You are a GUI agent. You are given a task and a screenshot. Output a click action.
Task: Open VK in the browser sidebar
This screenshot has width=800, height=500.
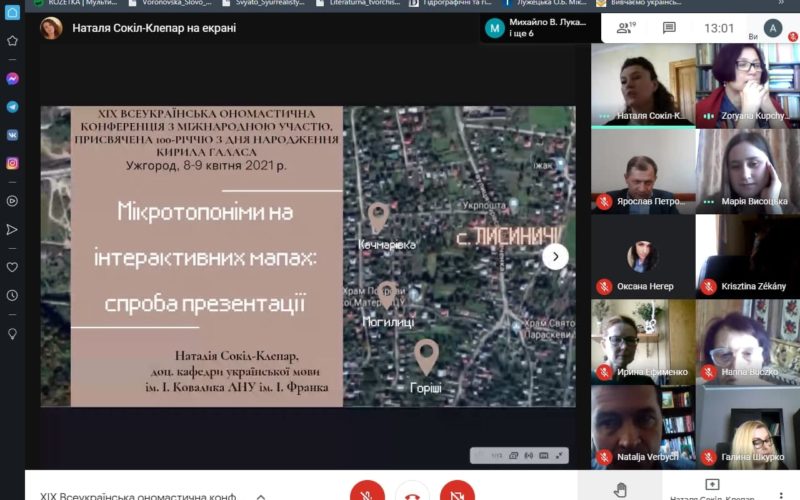13,135
